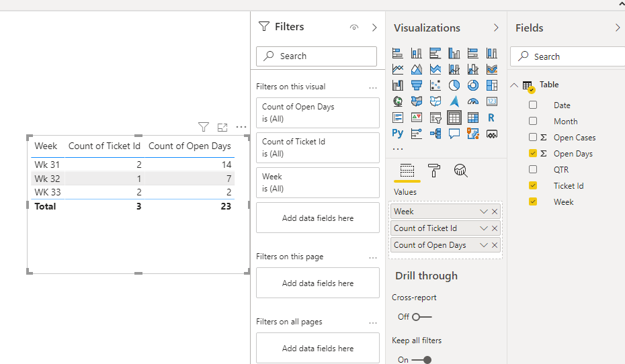625x364 pixels.
Task: Select the Filled map visual
Action: tap(416, 101)
